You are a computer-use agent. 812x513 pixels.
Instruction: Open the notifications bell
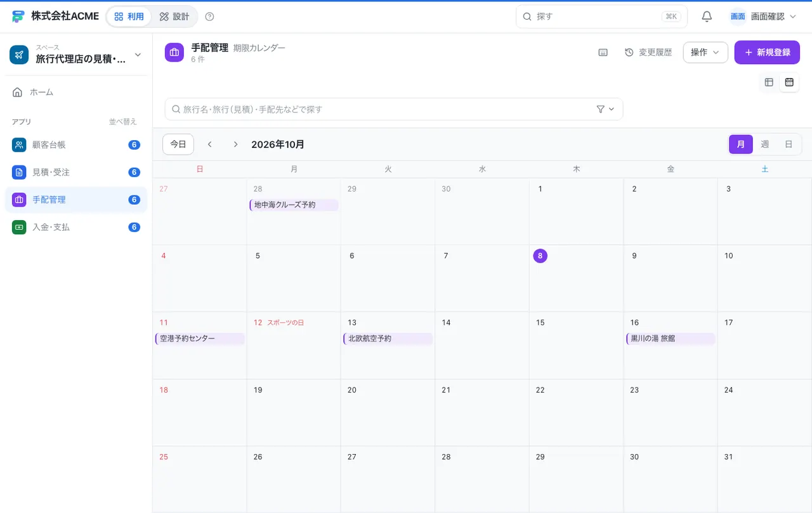pyautogui.click(x=707, y=16)
